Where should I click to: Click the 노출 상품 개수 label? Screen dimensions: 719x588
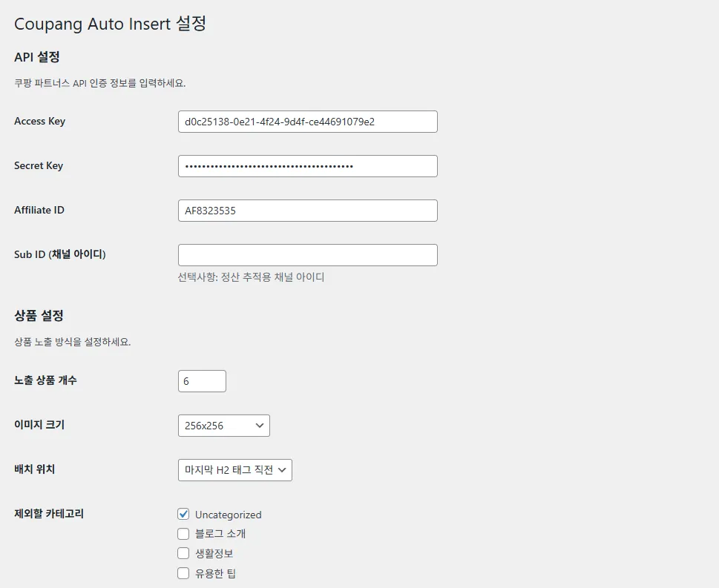45,380
